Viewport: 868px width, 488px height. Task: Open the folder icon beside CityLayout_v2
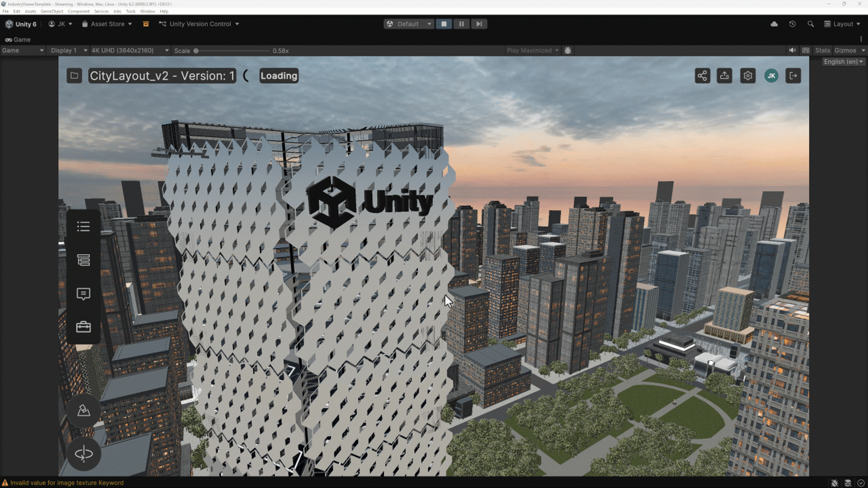click(x=74, y=76)
